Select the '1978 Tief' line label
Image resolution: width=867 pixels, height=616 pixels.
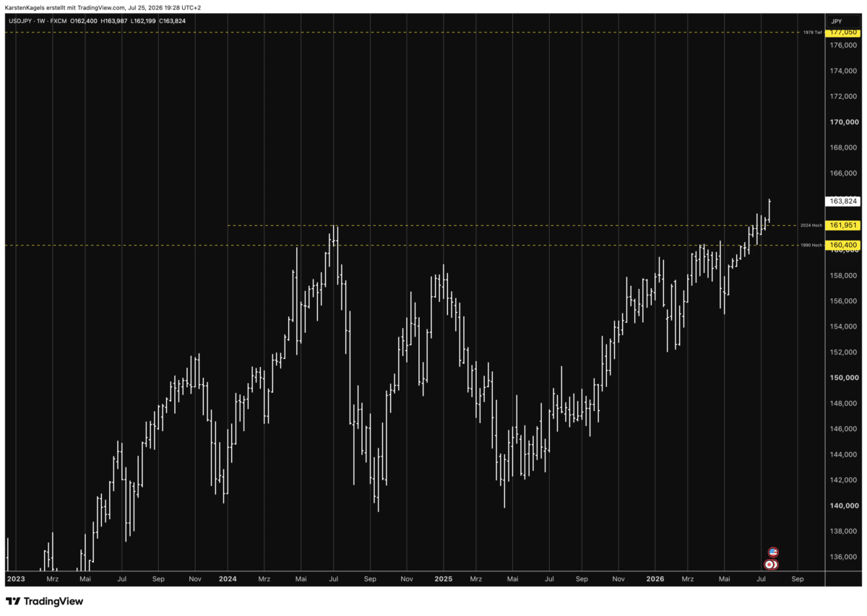(x=813, y=32)
